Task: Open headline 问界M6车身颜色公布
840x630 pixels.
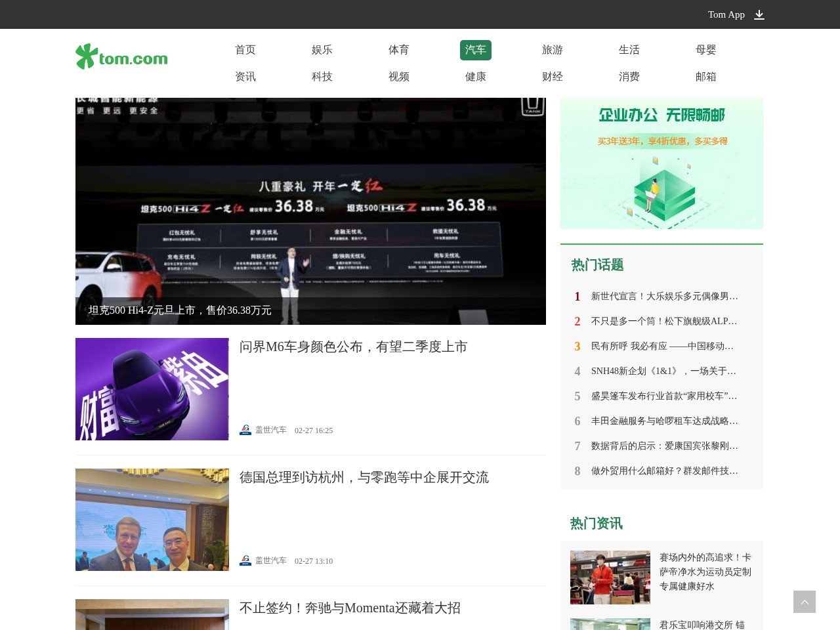Action: 353,346
